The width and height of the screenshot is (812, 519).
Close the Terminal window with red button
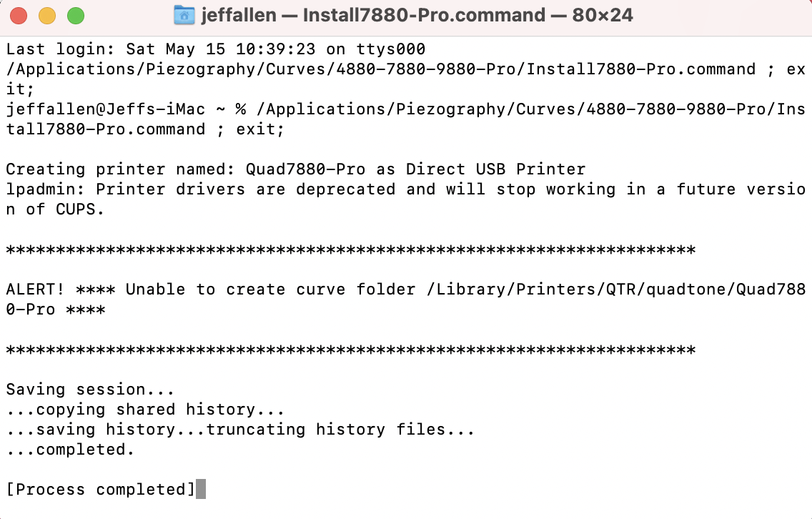tap(19, 16)
